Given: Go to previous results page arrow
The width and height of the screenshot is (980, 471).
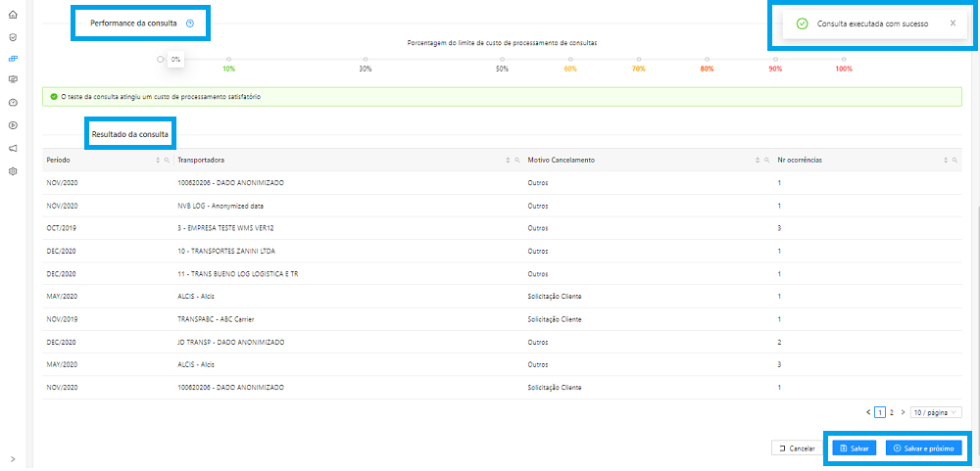Looking at the screenshot, I should pyautogui.click(x=868, y=412).
